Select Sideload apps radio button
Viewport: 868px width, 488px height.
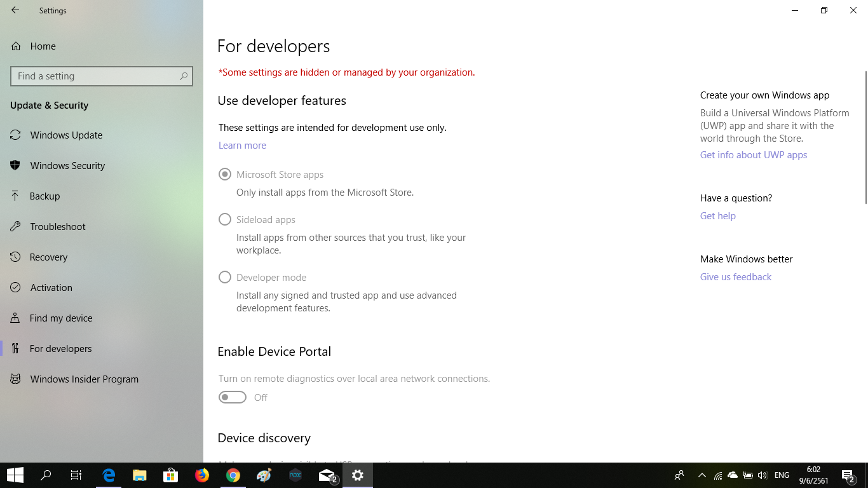[225, 219]
